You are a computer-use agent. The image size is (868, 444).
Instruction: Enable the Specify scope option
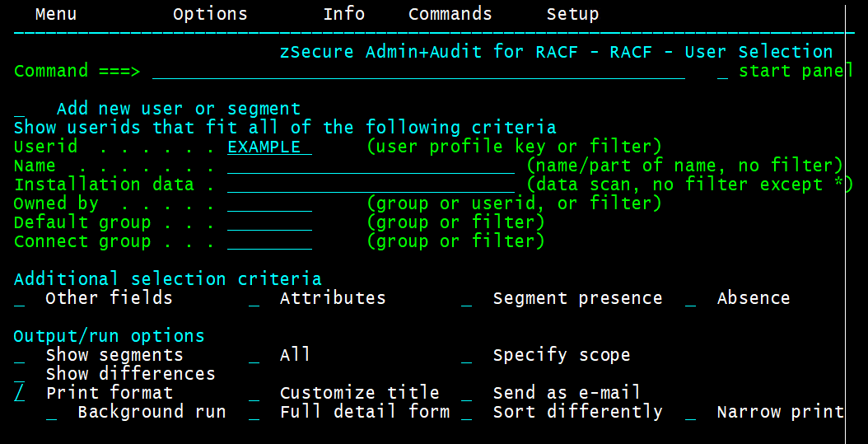tap(467, 355)
